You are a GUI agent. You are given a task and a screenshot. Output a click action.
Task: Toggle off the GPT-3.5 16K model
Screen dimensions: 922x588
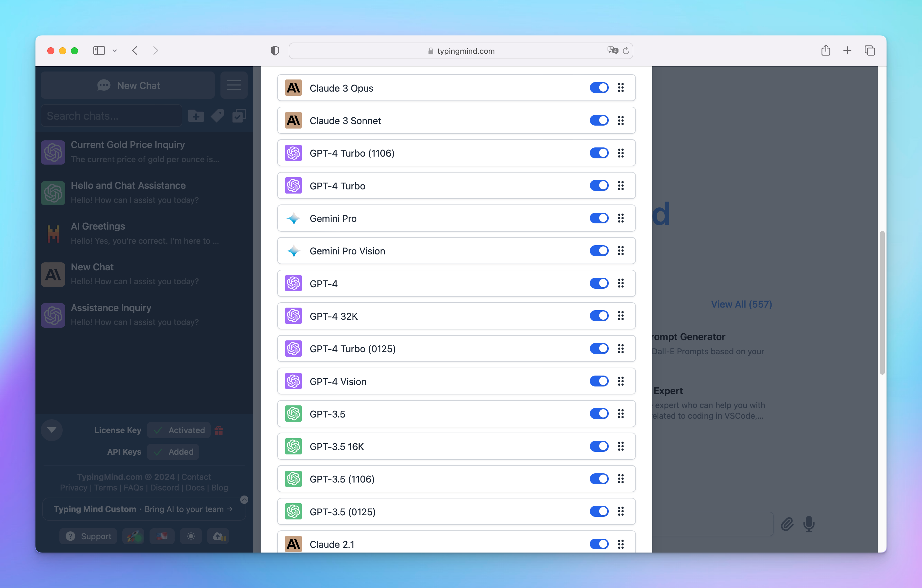click(599, 446)
